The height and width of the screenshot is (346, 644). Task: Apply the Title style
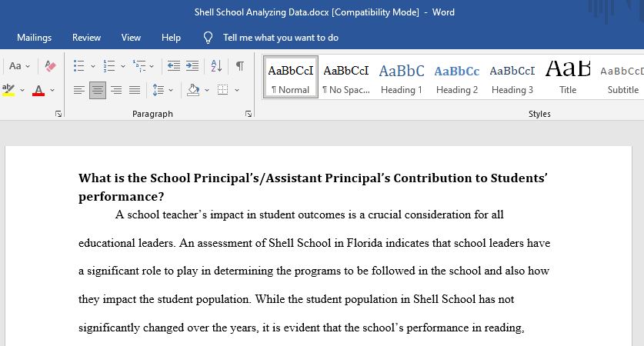[568, 78]
